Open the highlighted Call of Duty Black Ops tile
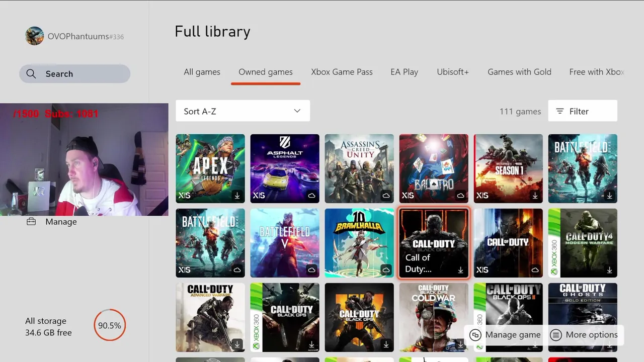 tap(434, 243)
